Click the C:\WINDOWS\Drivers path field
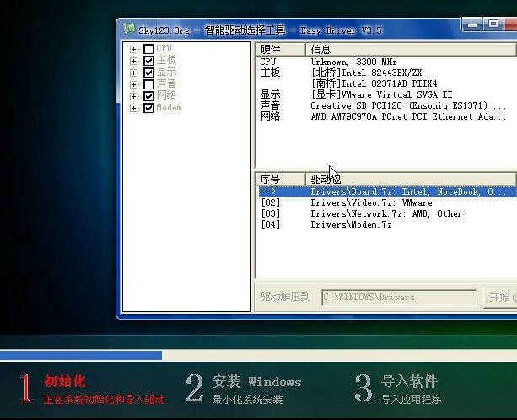The image size is (517, 420). click(398, 298)
